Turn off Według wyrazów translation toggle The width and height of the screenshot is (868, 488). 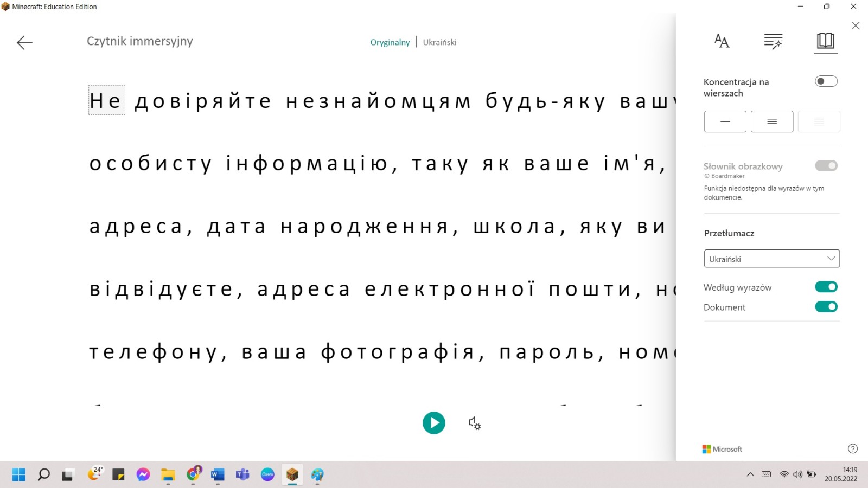click(x=826, y=287)
